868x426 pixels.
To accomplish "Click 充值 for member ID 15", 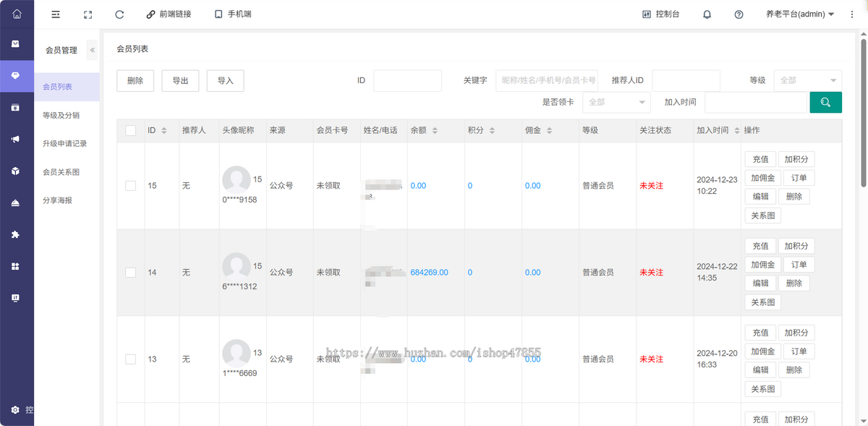I will pyautogui.click(x=760, y=159).
